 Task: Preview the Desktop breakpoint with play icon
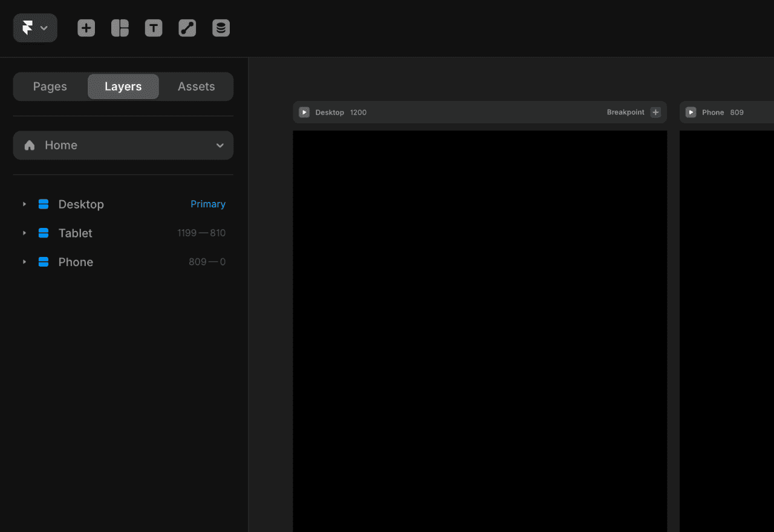tap(304, 112)
